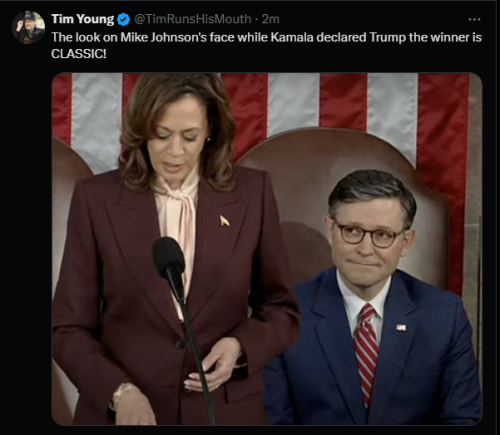Image resolution: width=500 pixels, height=435 pixels.
Task: Click the gold bracelet on the woman's wrist
Action: [122, 395]
